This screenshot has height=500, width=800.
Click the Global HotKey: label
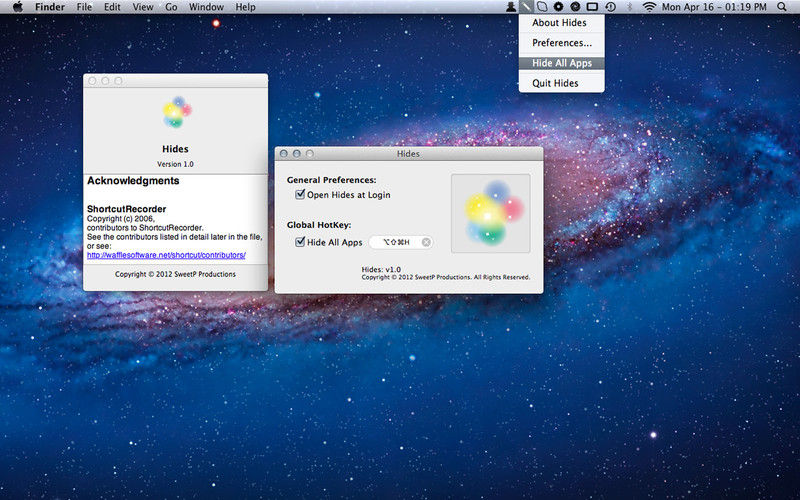point(319,225)
